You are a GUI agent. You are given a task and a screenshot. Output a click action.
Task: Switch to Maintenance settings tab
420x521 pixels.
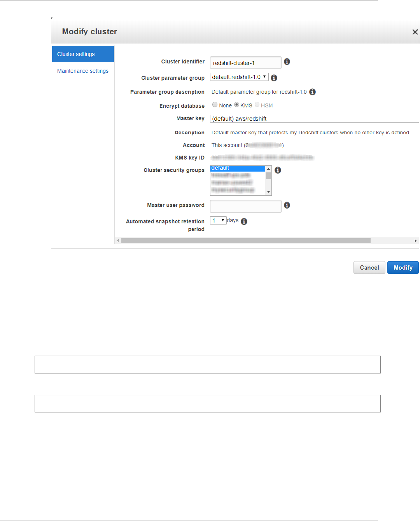pyautogui.click(x=83, y=71)
